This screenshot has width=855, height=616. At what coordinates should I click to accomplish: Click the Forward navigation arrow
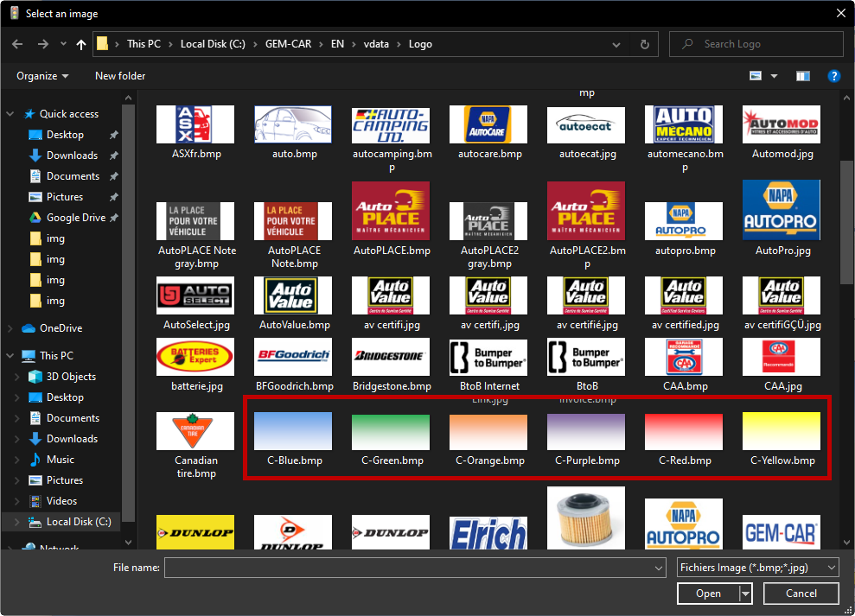43,44
